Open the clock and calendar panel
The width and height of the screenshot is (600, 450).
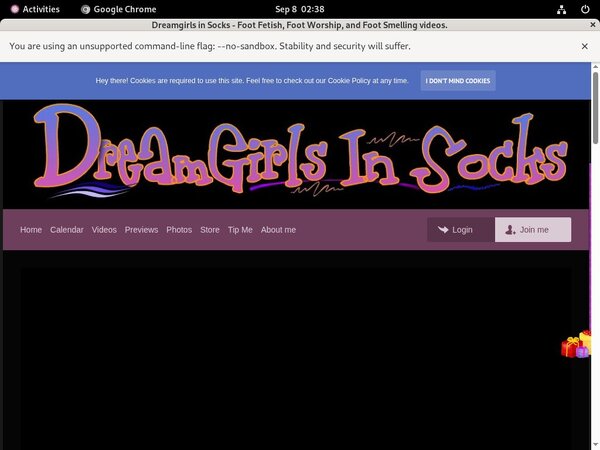point(300,9)
